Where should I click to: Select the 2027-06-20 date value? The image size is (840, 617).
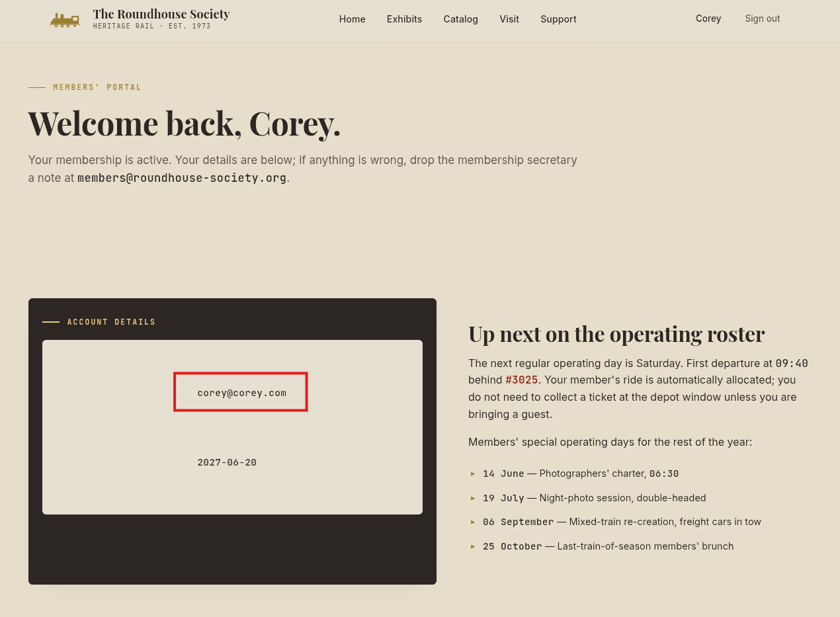(x=227, y=462)
